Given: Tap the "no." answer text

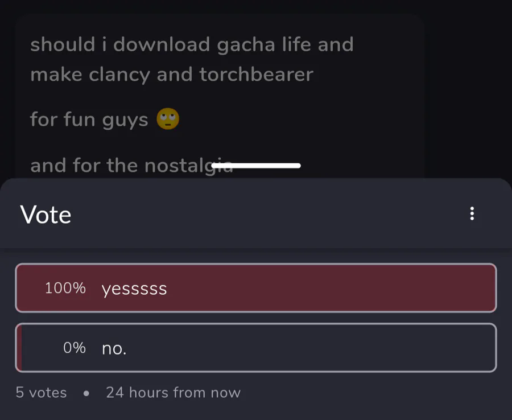Looking at the screenshot, I should (x=114, y=348).
